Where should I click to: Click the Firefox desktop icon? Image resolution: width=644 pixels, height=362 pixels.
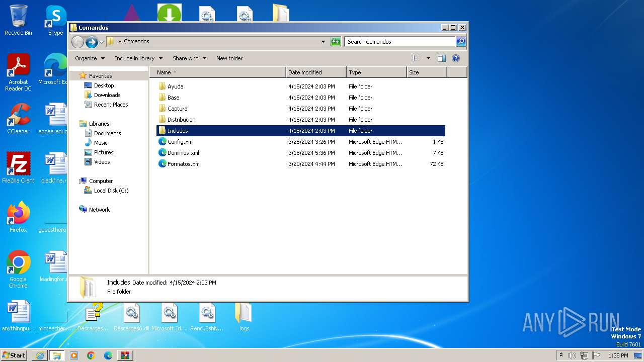click(x=18, y=217)
